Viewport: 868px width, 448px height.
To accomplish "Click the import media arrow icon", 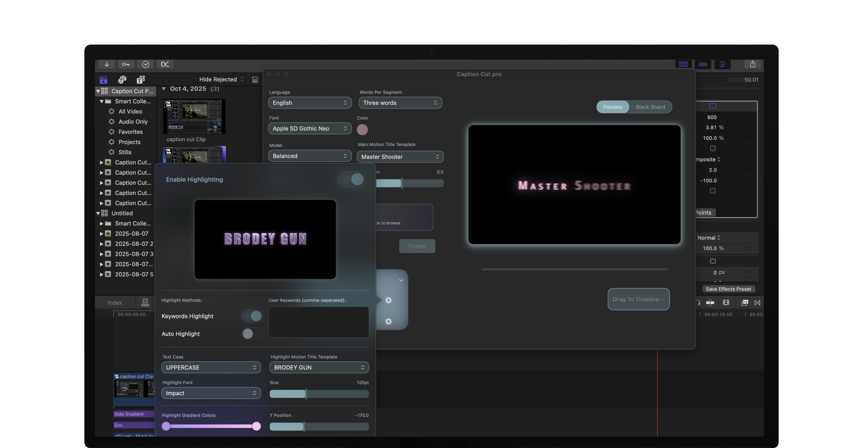I will (x=106, y=64).
